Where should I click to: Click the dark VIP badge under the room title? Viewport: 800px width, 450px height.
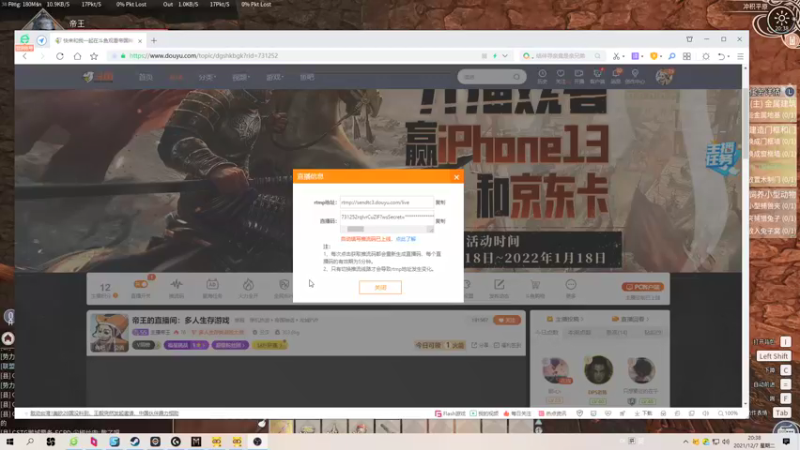(144, 345)
